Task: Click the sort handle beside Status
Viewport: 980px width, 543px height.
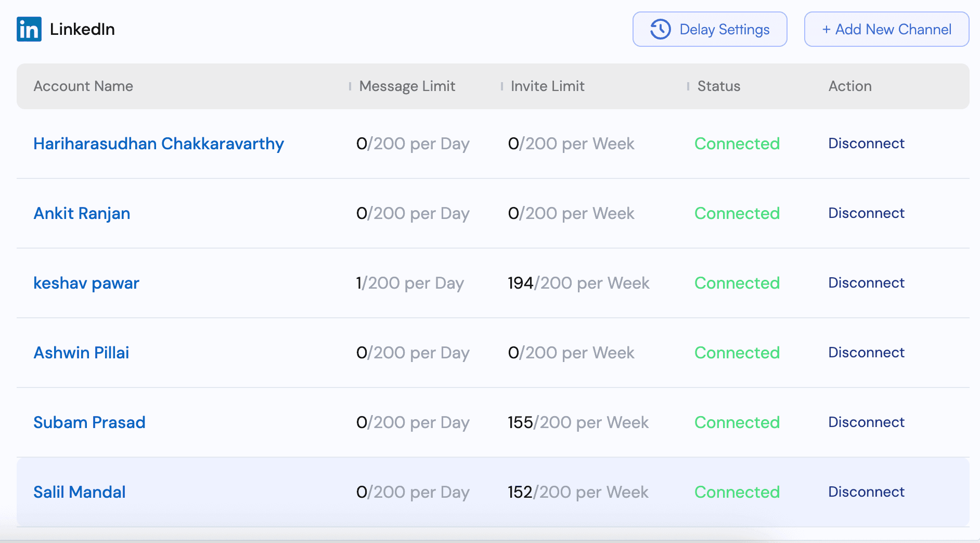Action: [x=688, y=86]
